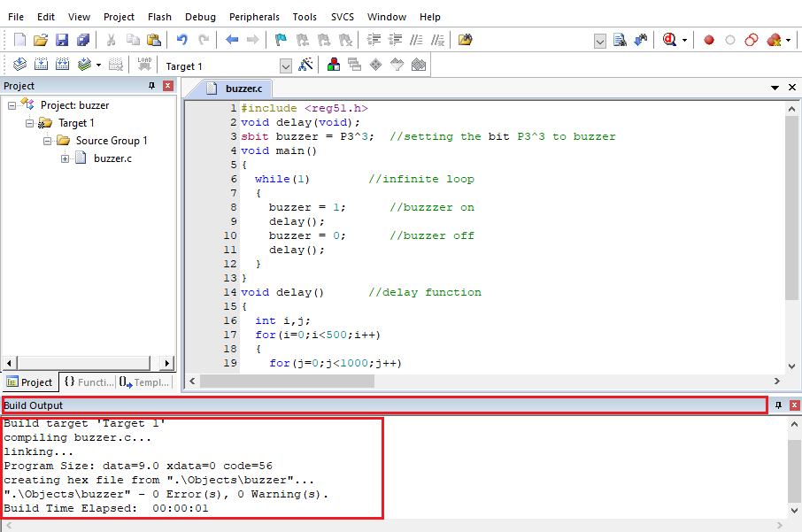Indent the selected text lines
The height and width of the screenshot is (532, 802).
tap(374, 40)
